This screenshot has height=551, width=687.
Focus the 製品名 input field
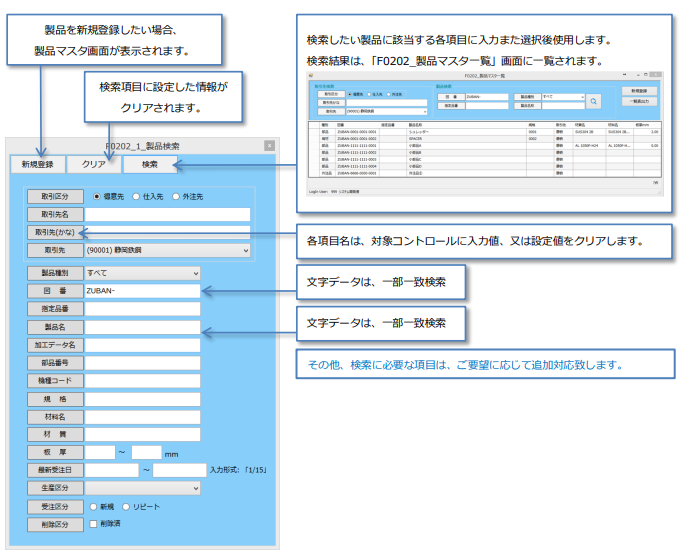coord(142,327)
